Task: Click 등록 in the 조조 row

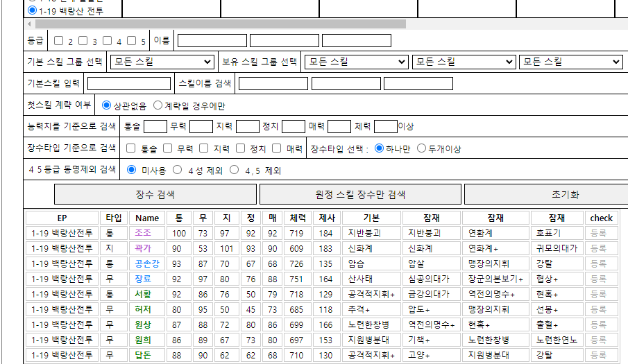Action: point(598,233)
